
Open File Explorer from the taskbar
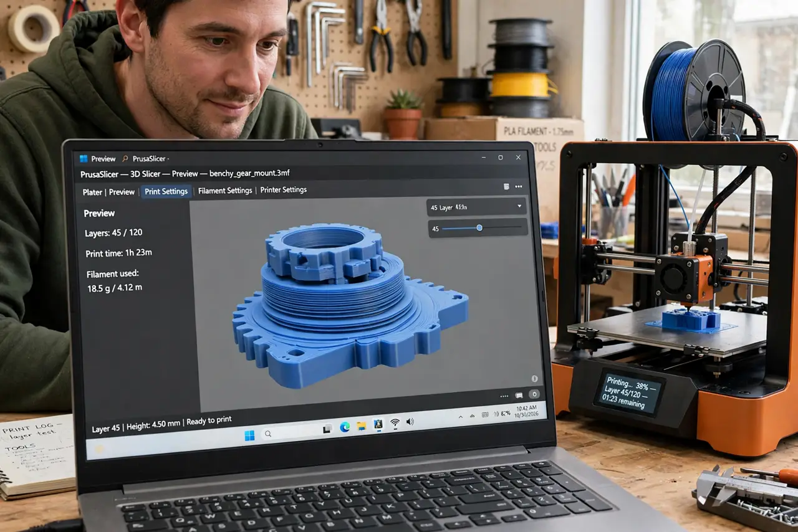[361, 426]
